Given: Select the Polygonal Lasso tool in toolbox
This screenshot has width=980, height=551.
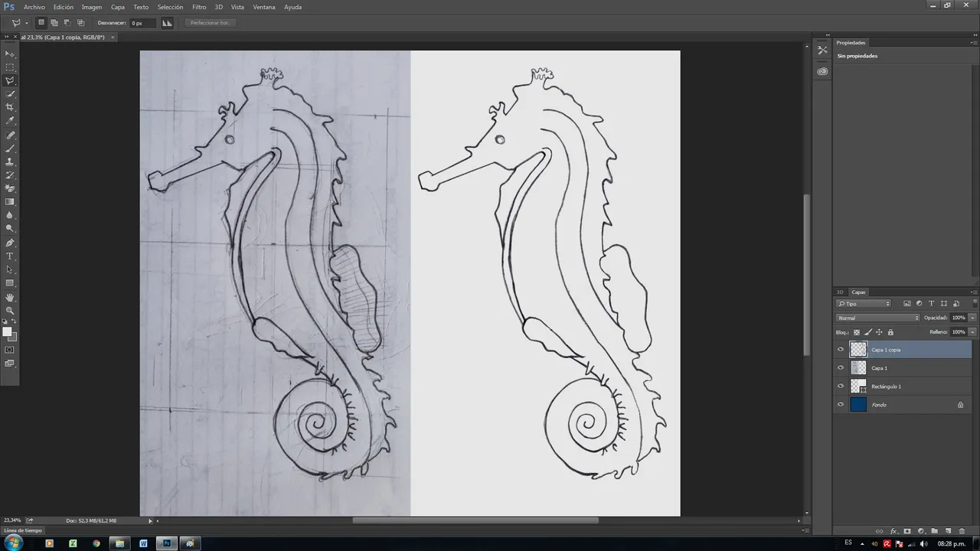Looking at the screenshot, I should tap(10, 80).
